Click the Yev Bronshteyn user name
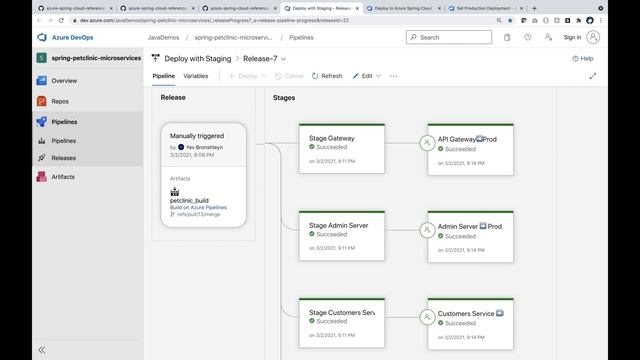This screenshot has height=360, width=640. click(204, 147)
